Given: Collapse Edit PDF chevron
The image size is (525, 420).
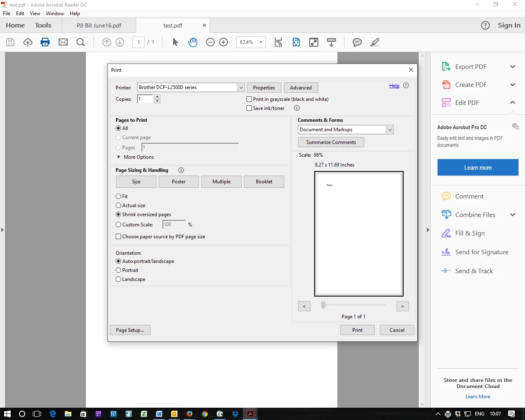Looking at the screenshot, I should [513, 103].
